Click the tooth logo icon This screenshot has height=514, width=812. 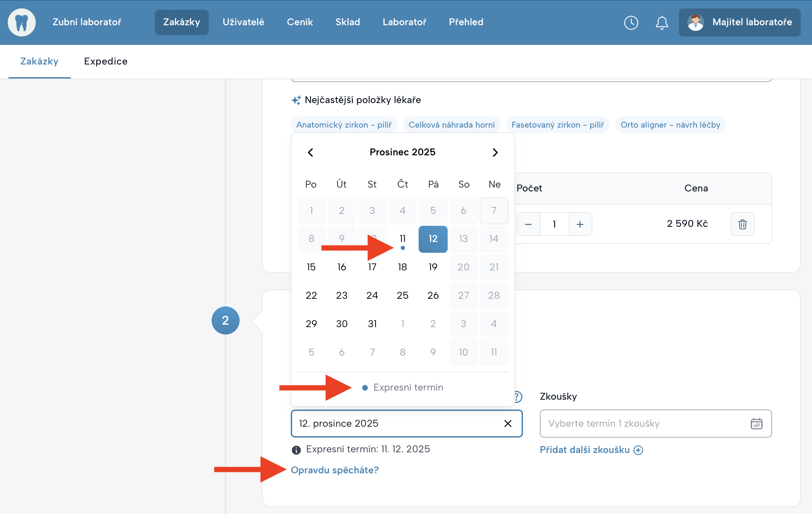click(22, 22)
